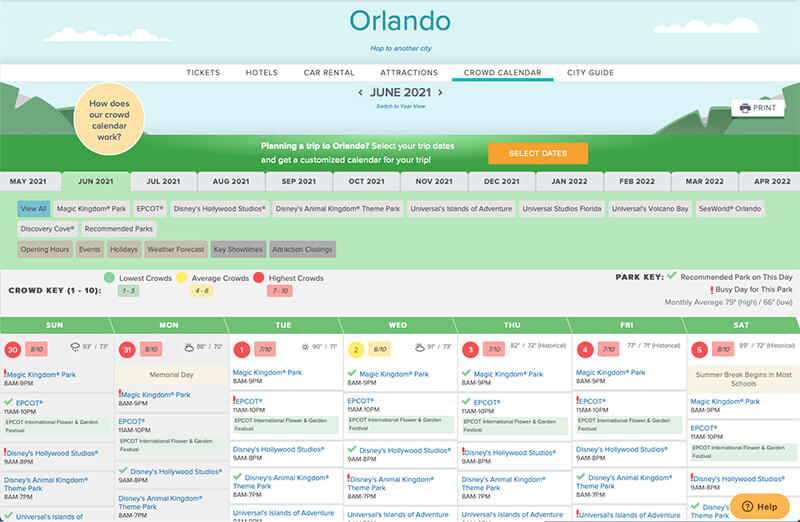Screen dimensions: 800x522
Task: Open the Crowd Calendar navigation item
Action: [x=503, y=72]
